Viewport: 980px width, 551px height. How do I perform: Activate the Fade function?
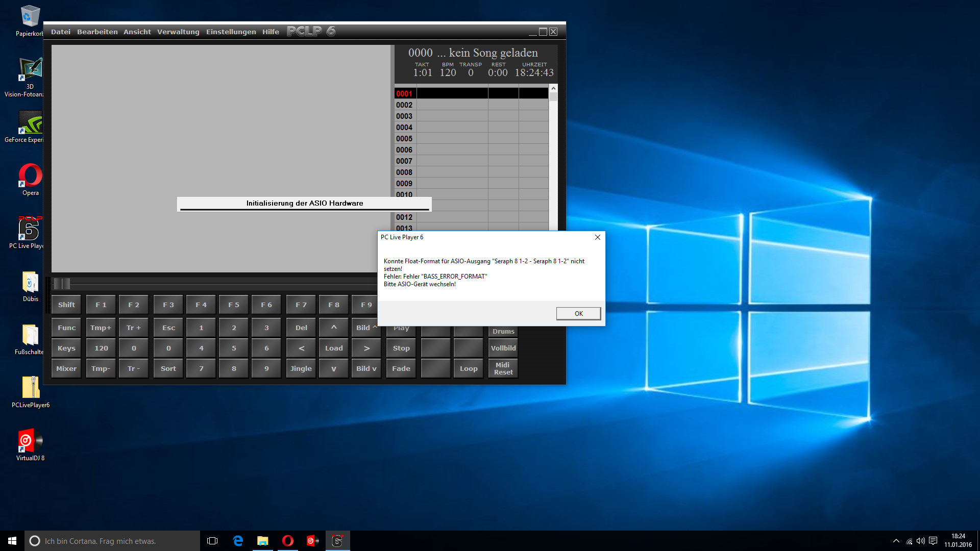pos(401,368)
